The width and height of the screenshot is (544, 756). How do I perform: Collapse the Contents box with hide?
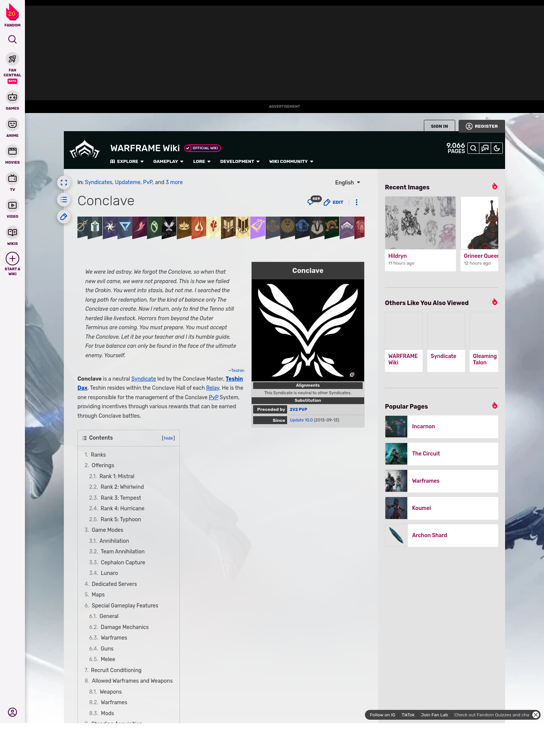tap(168, 438)
